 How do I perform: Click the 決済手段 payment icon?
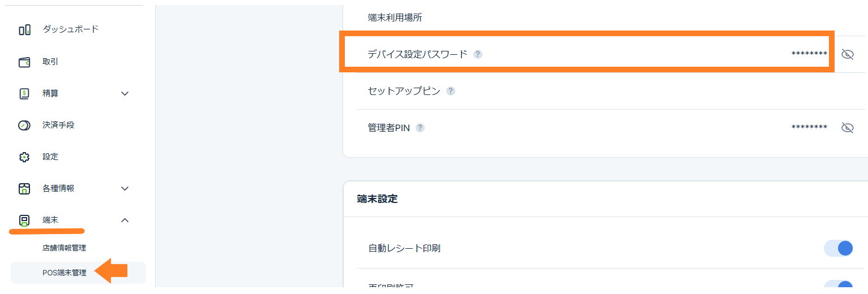coord(24,126)
